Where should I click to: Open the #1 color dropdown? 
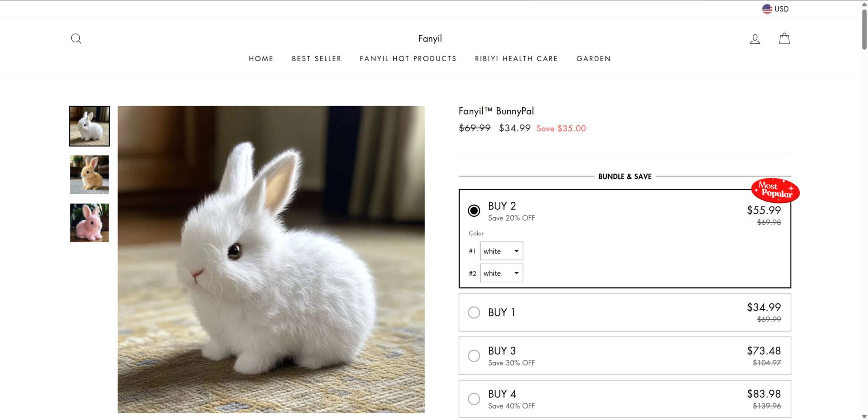point(501,251)
